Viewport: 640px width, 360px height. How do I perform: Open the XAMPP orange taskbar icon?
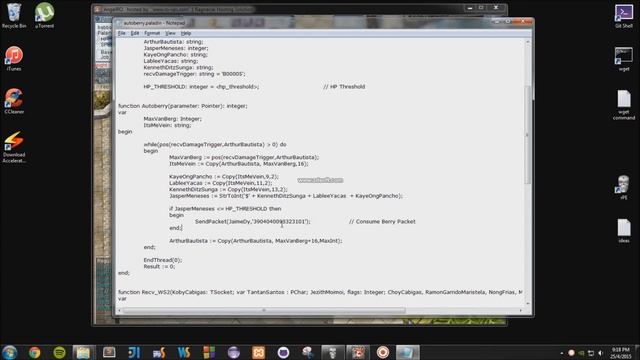(258, 352)
